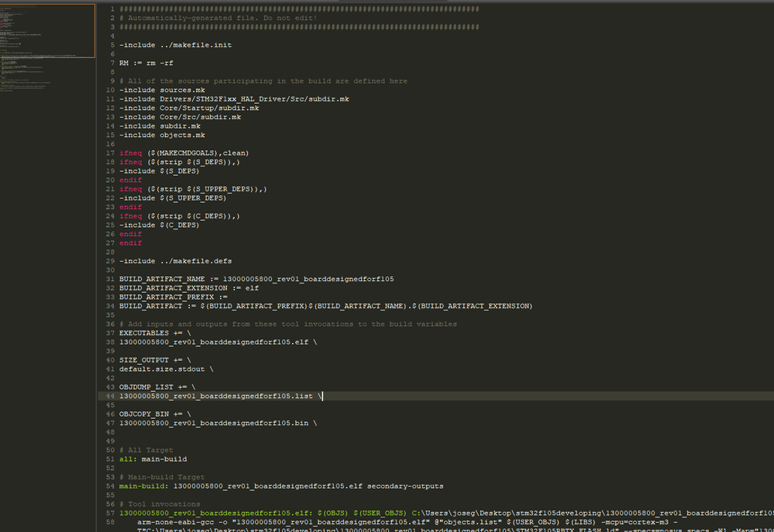The width and height of the screenshot is (774, 532).
Task: Click the 'arm-none-eabi-gcc' command line
Action: [406, 522]
